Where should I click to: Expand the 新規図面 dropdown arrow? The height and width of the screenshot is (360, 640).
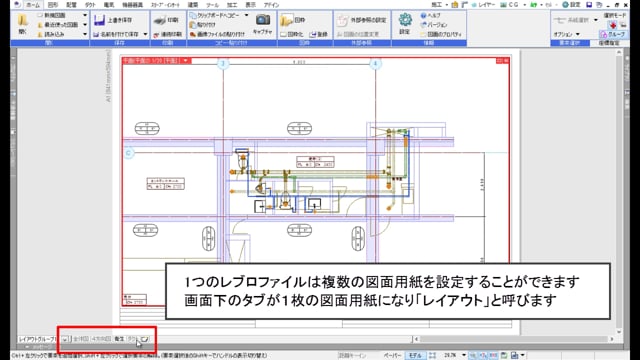85,16
